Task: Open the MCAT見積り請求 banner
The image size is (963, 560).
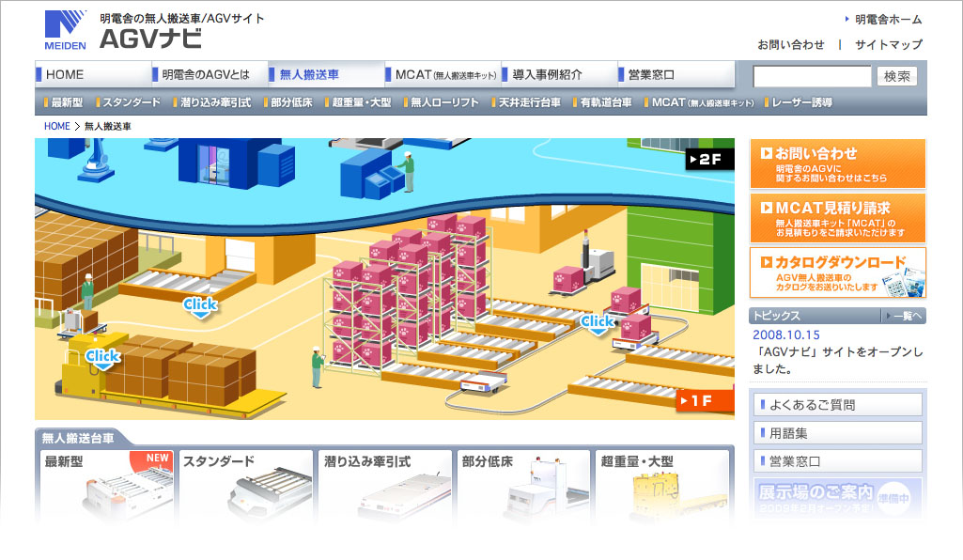Action: (838, 218)
